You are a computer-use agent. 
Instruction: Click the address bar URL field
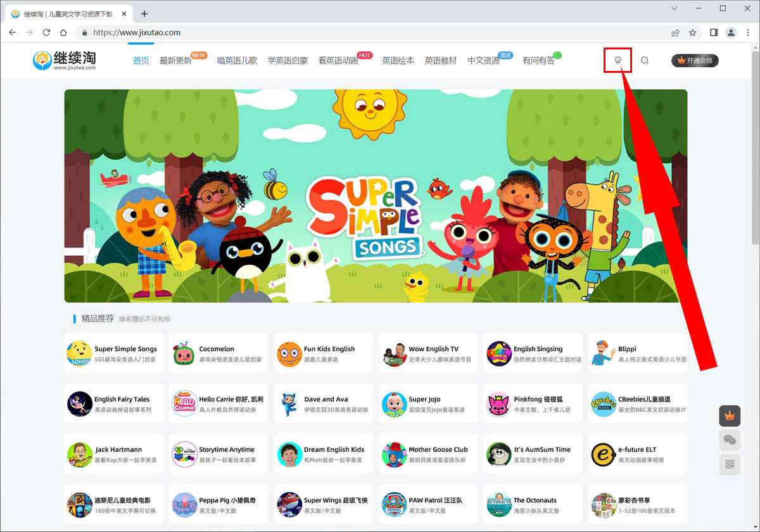tap(380, 32)
